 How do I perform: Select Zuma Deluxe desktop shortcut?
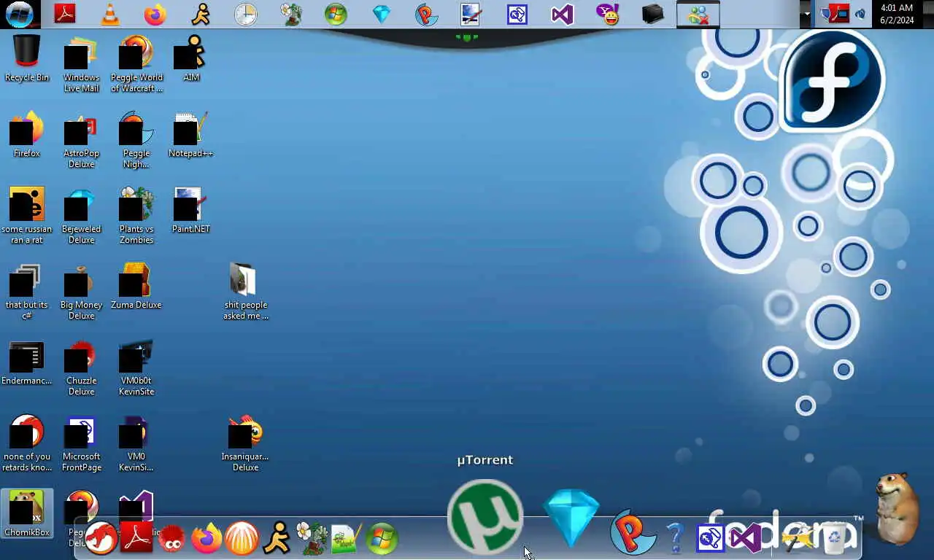click(x=136, y=287)
